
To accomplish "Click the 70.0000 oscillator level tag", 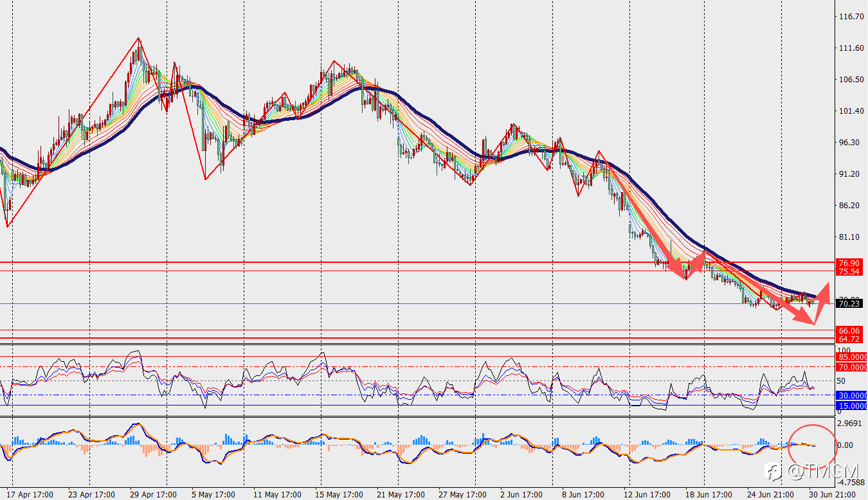I will coord(851,368).
